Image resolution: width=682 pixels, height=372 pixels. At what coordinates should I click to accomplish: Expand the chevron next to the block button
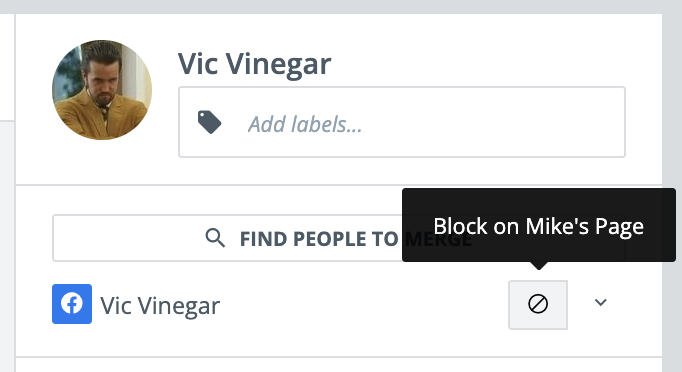point(601,302)
